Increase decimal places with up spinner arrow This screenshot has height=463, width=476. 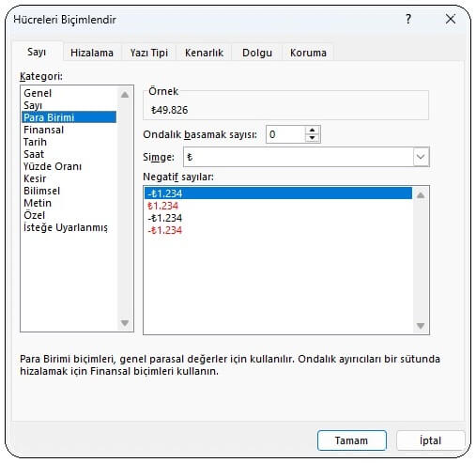(312, 131)
